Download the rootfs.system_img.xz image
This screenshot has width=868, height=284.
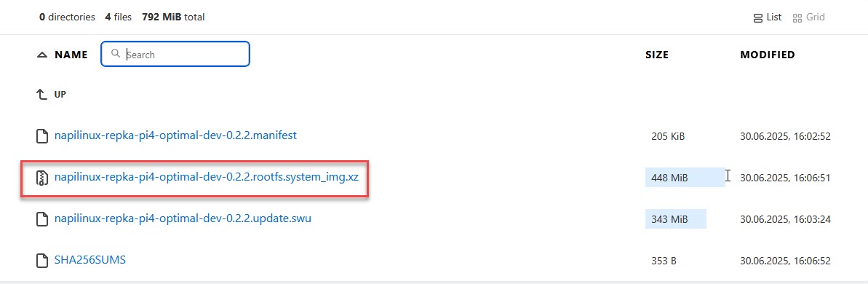click(210, 177)
